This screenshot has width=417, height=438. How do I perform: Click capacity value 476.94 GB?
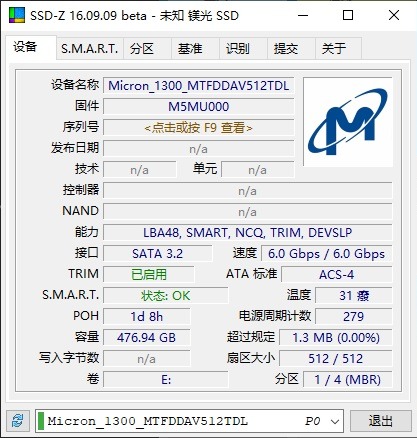point(147,338)
